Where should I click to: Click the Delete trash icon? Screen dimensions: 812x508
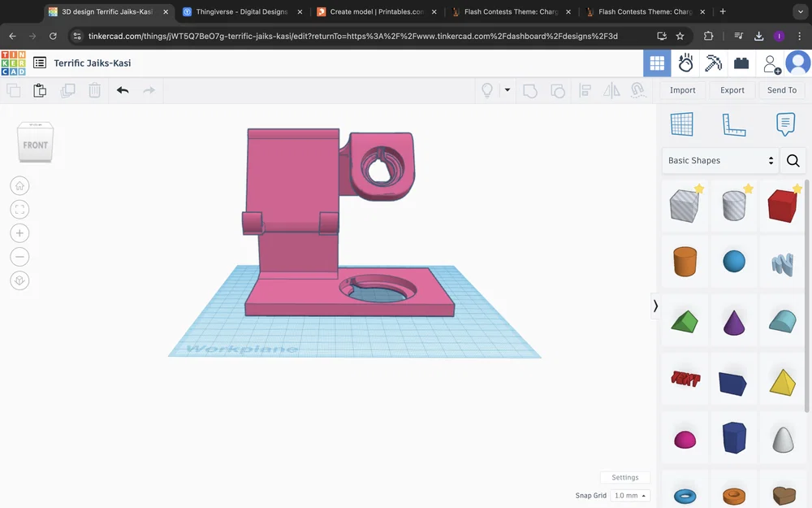(x=94, y=90)
